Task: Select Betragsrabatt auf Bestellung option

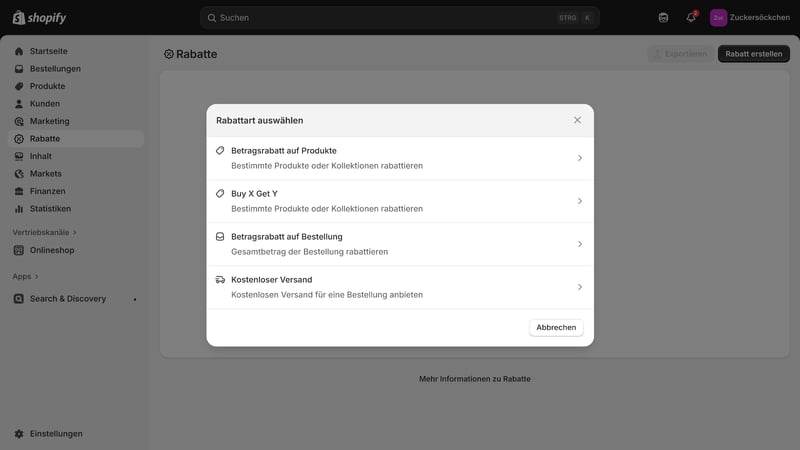Action: 400,244
